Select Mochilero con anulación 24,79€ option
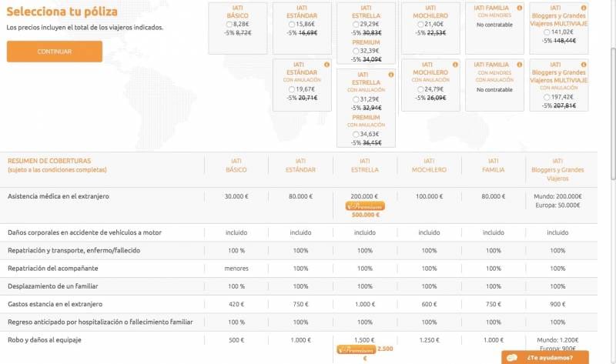616x364 pixels. tap(420, 89)
